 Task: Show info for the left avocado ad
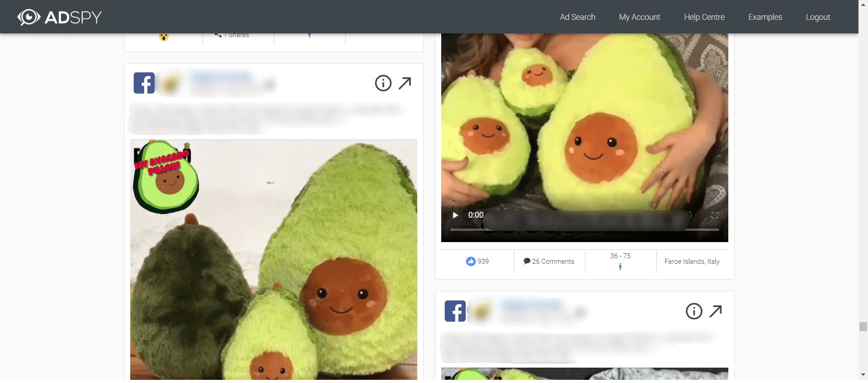pos(383,83)
